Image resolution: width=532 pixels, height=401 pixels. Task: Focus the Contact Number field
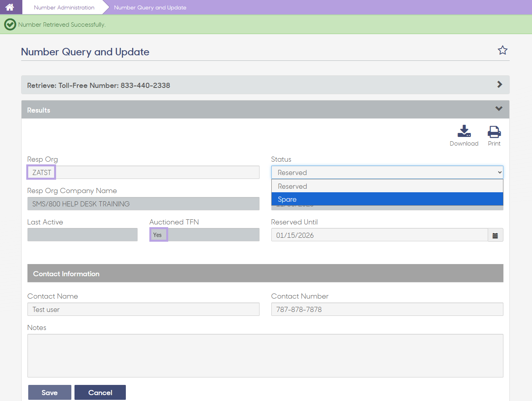point(387,309)
